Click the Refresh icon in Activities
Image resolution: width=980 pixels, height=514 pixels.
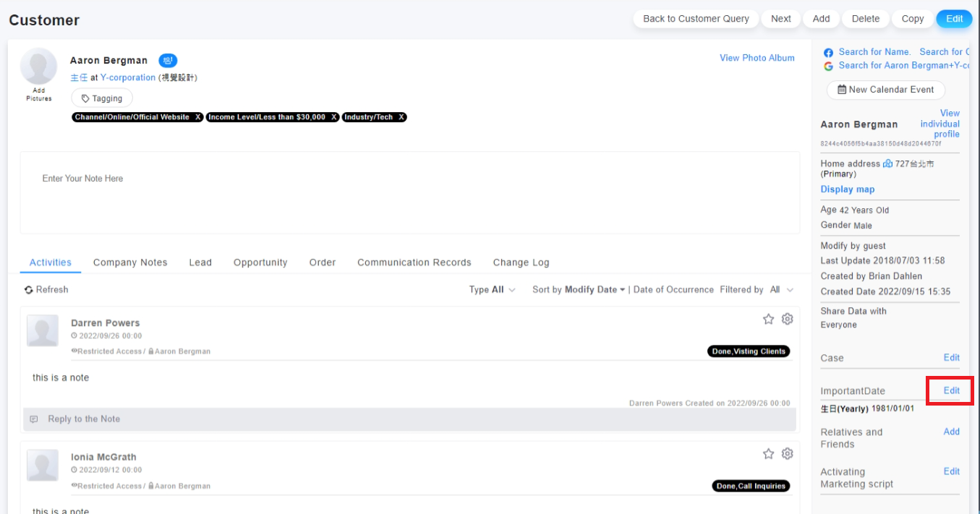[x=29, y=290]
